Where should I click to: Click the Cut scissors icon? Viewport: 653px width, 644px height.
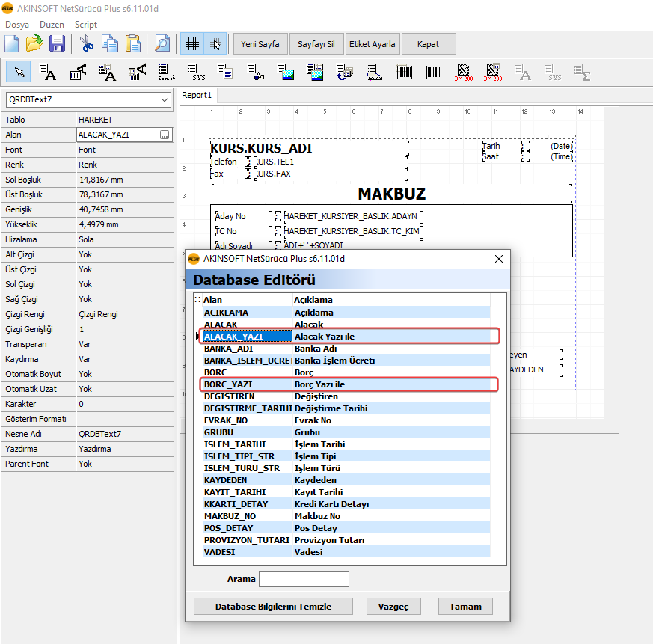coord(87,43)
